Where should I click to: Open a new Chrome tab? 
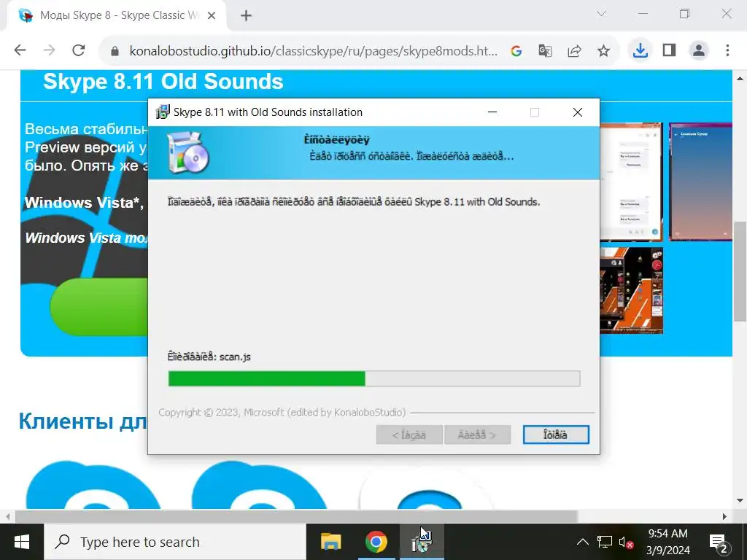[246, 16]
